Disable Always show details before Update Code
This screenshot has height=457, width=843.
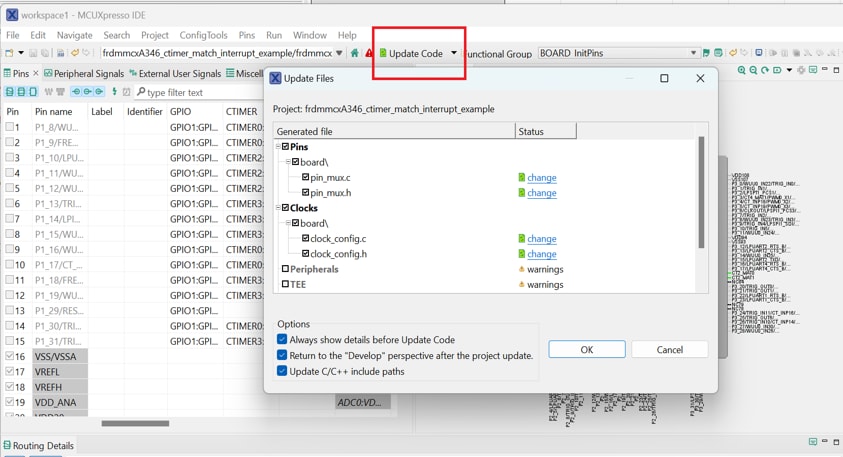(x=282, y=340)
